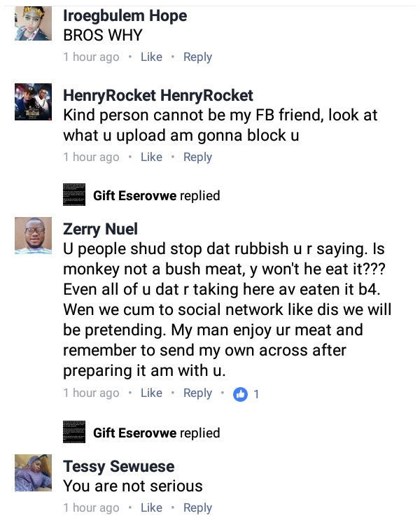
Task: Like HenryRocket's comment
Action: click(151, 157)
